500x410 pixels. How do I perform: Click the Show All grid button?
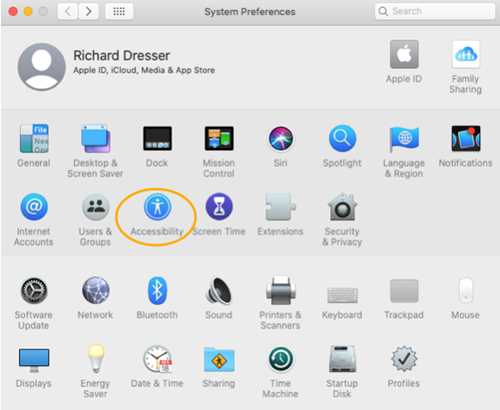(x=119, y=12)
